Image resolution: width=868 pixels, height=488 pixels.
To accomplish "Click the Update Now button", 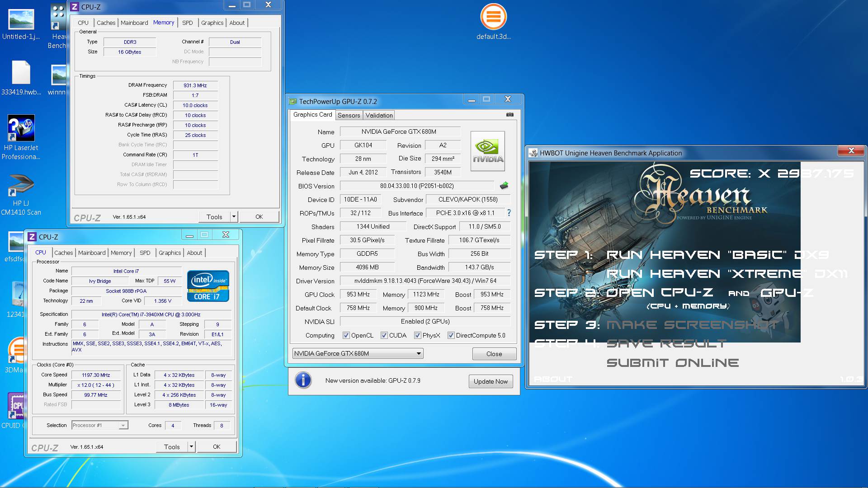I will tap(491, 381).
